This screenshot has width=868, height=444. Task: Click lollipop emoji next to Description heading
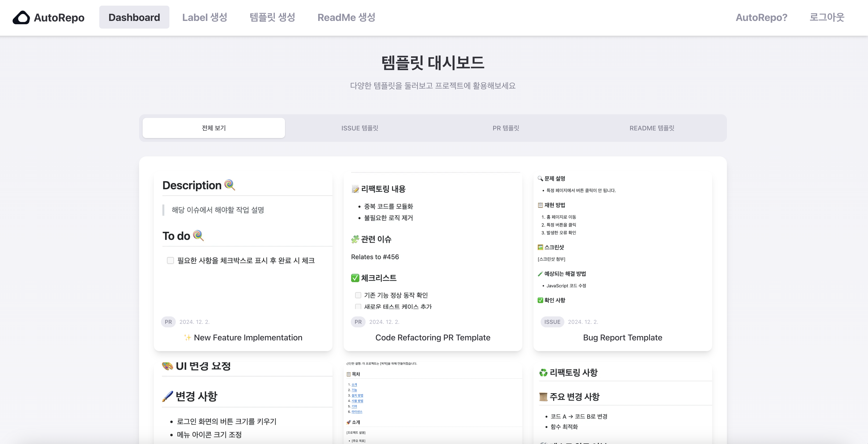[x=229, y=185]
